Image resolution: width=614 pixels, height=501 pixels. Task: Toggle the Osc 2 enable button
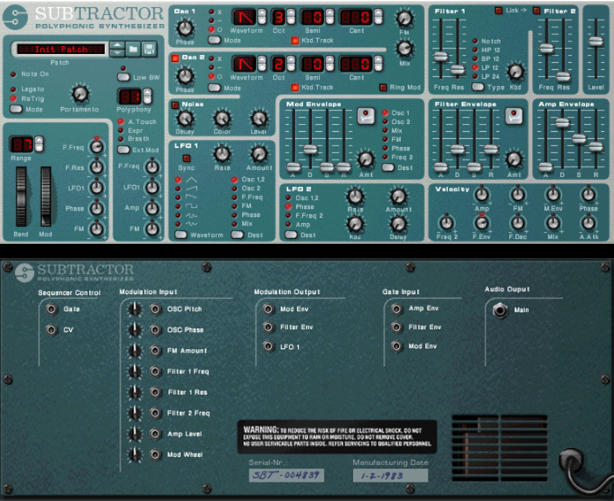coord(175,58)
